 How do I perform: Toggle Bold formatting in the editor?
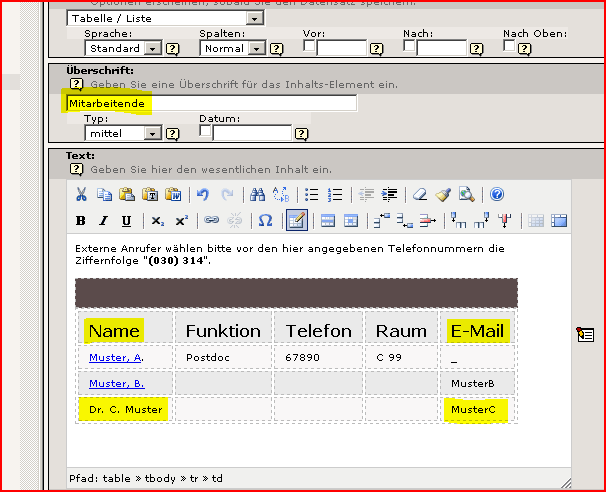[81, 221]
